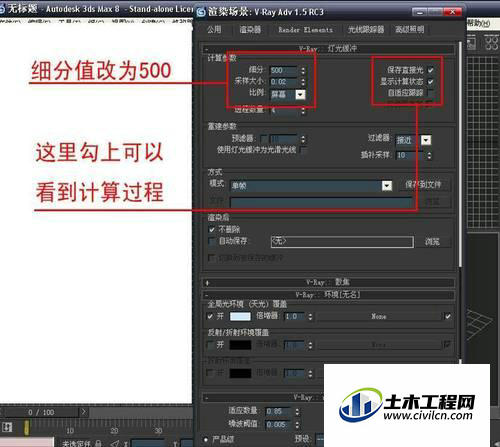Viewport: 500px width, 447px height.
Task: Select the 产品级 radio button
Action: pos(206,439)
